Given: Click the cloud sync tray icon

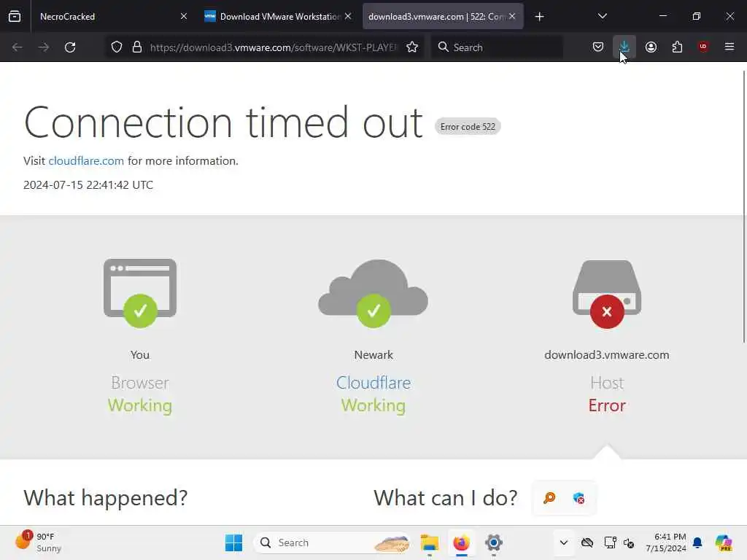Looking at the screenshot, I should tap(587, 542).
